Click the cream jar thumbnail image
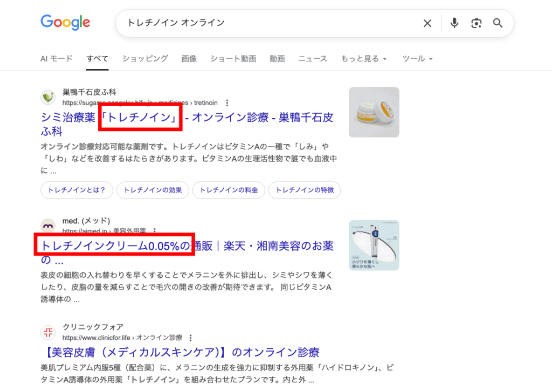This screenshot has height=392, width=552. pyautogui.click(x=374, y=112)
